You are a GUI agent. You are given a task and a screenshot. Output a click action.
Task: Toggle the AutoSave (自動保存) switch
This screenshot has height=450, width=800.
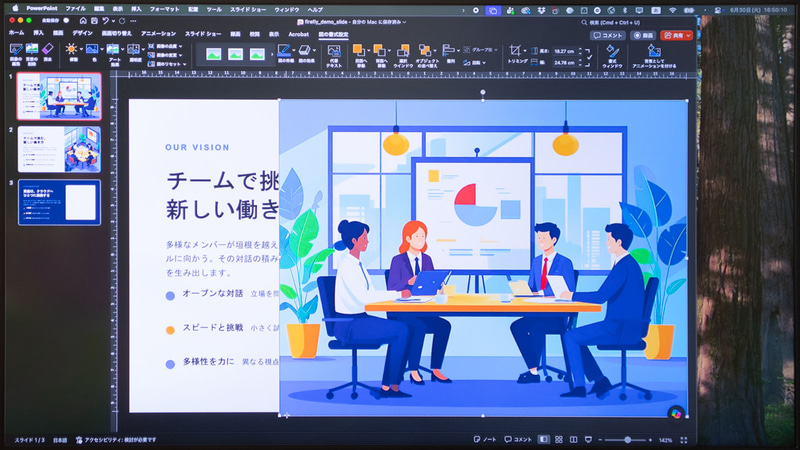click(66, 21)
